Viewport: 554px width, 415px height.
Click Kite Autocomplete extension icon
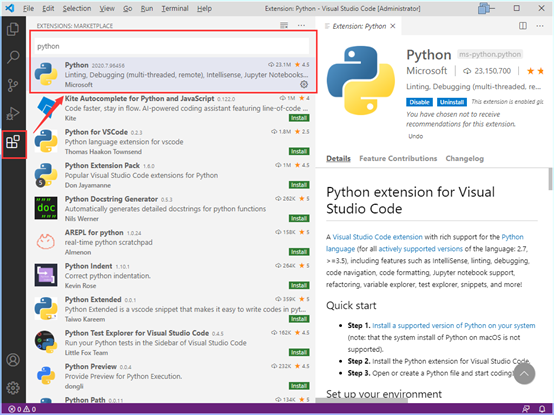46,108
